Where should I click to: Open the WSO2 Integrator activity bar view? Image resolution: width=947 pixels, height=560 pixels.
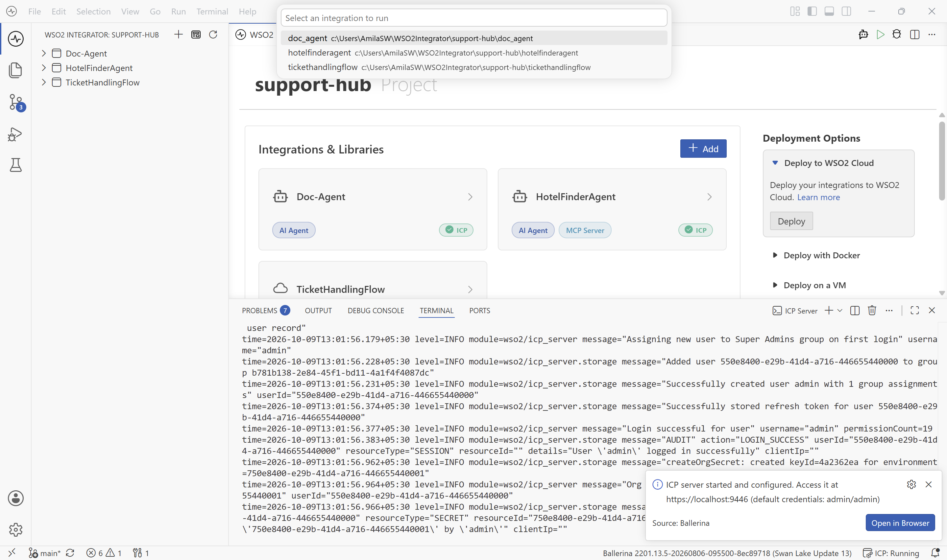click(15, 39)
